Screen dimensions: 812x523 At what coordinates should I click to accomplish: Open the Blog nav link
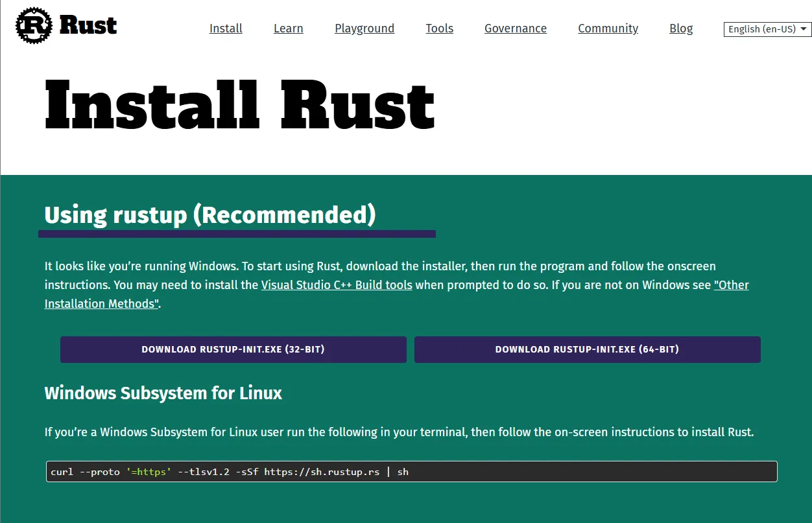[x=681, y=29]
